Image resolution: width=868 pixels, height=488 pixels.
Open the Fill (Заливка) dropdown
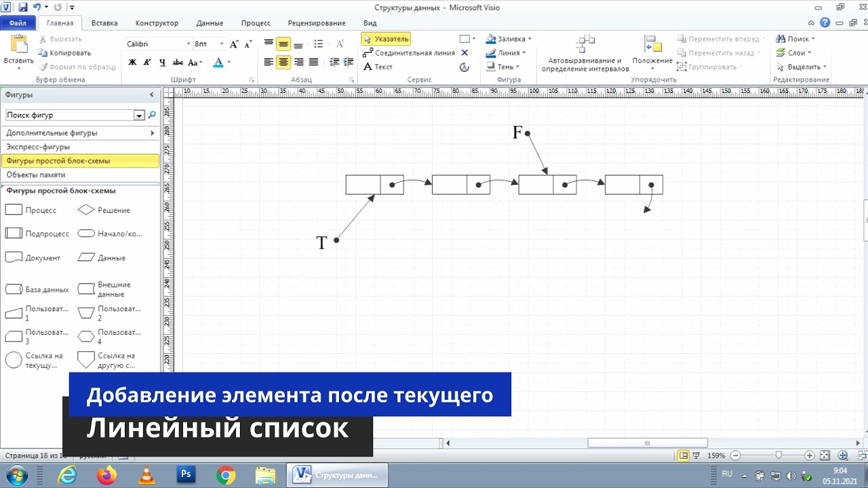[x=509, y=39]
